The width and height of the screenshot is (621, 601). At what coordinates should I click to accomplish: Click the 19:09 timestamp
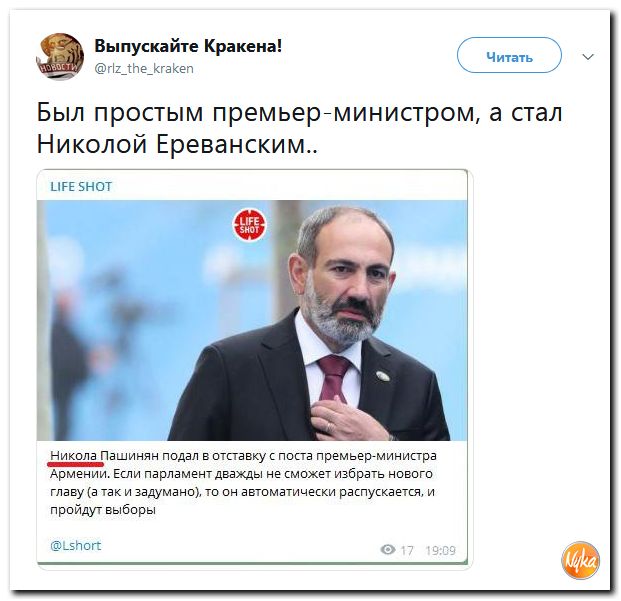[440, 550]
